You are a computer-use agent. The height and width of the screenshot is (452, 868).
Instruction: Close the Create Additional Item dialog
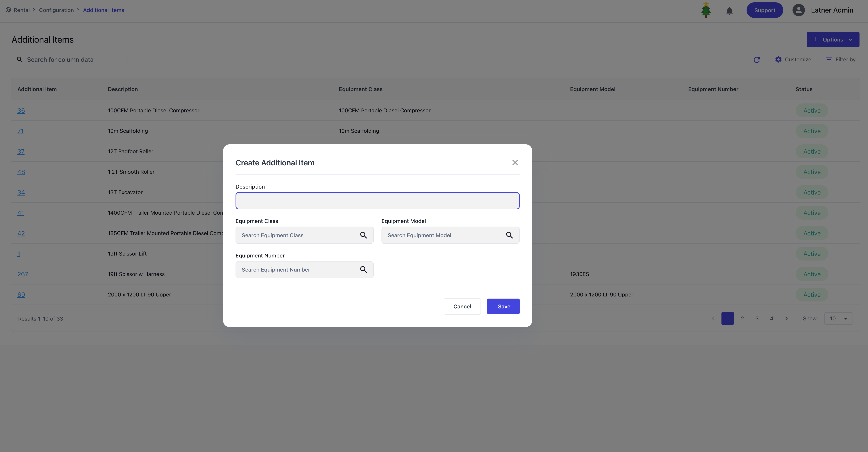click(x=515, y=163)
